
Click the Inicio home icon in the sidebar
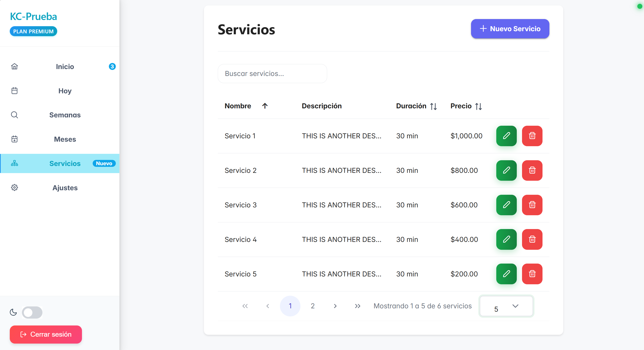pos(15,66)
